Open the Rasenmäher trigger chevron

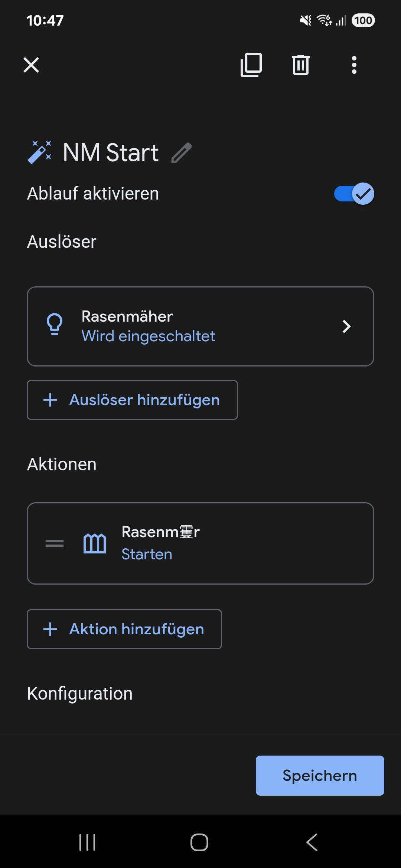pos(346,326)
